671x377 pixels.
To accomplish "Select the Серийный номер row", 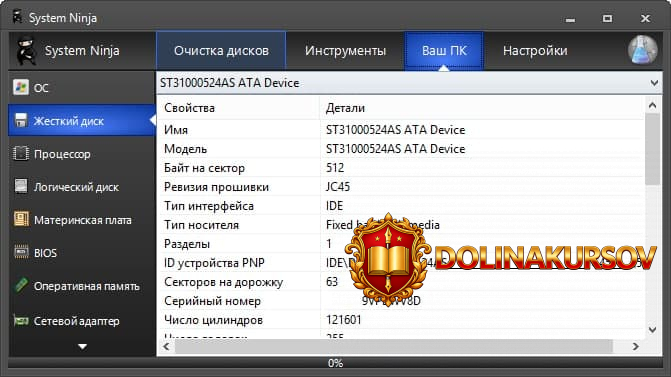I will (401, 301).
